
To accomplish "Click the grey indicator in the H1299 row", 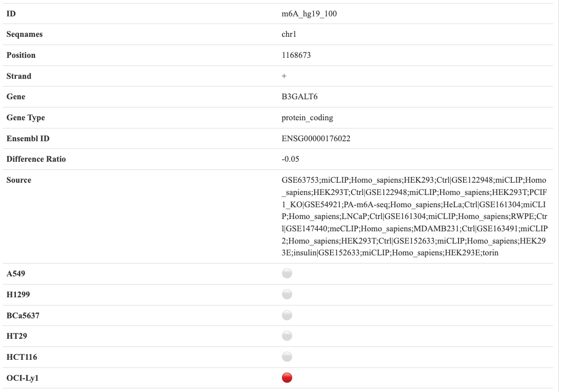I will point(287,294).
